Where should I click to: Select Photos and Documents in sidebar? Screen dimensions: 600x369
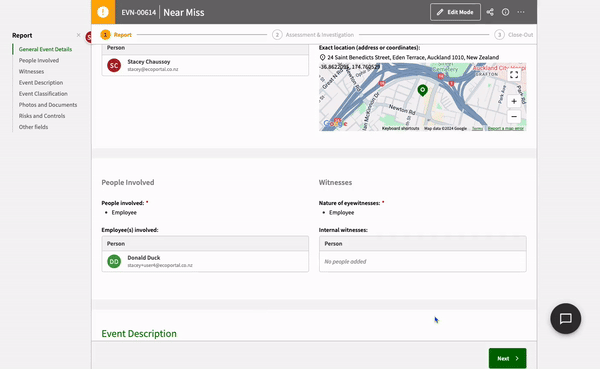coord(48,105)
